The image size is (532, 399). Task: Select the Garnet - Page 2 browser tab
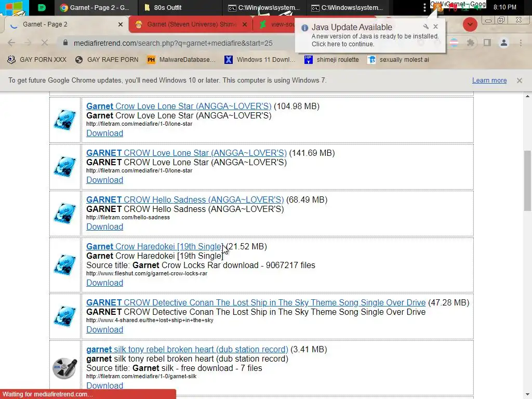point(64,24)
